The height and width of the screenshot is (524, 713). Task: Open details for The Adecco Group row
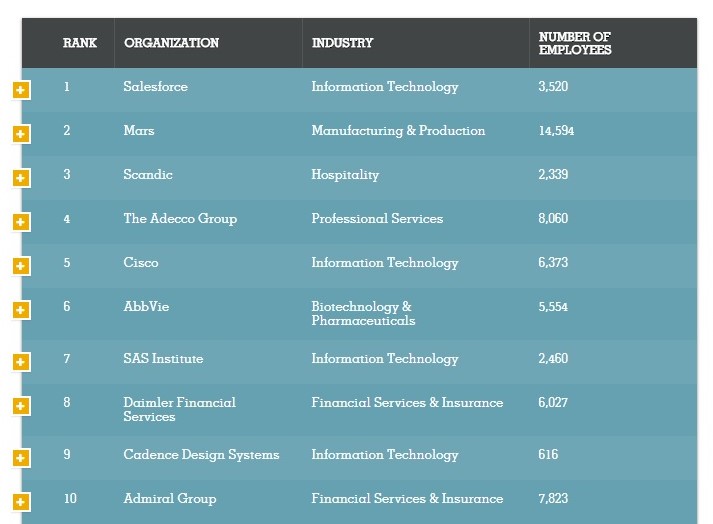20,222
